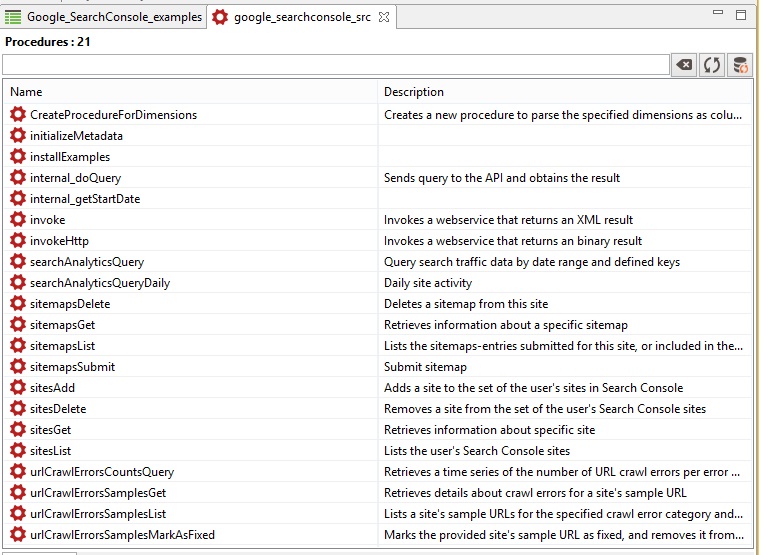
Task: Switch to the Google_SearchConsole_examples tab
Action: [104, 17]
